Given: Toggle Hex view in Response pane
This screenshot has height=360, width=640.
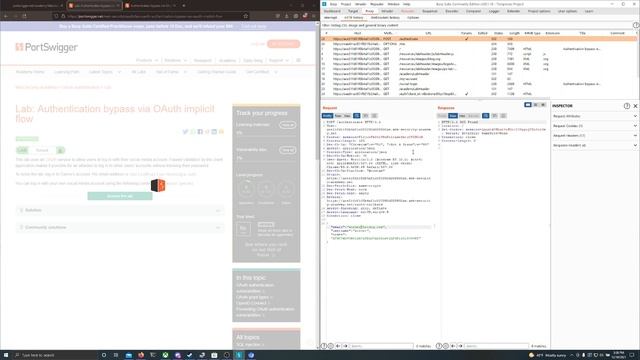Looking at the screenshot, I should 462,116.
